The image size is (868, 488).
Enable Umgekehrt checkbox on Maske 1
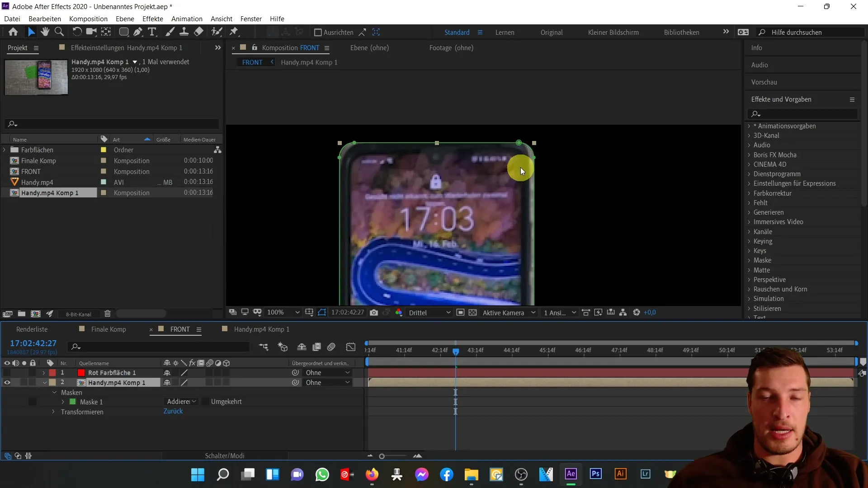point(203,402)
